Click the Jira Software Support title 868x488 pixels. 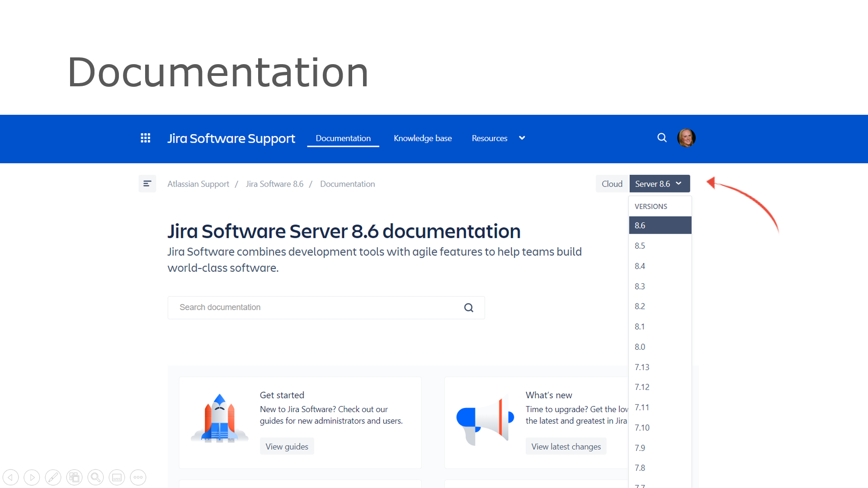(x=231, y=138)
